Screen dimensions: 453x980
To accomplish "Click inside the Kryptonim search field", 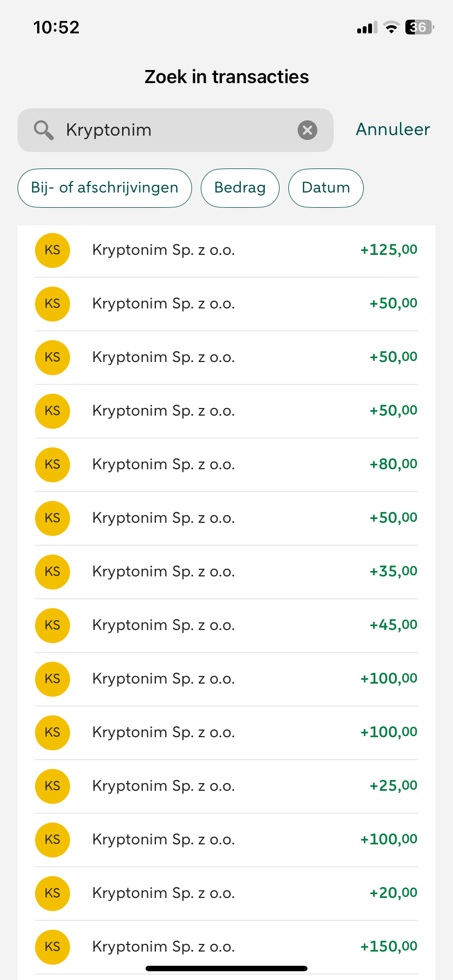I will coord(175,130).
